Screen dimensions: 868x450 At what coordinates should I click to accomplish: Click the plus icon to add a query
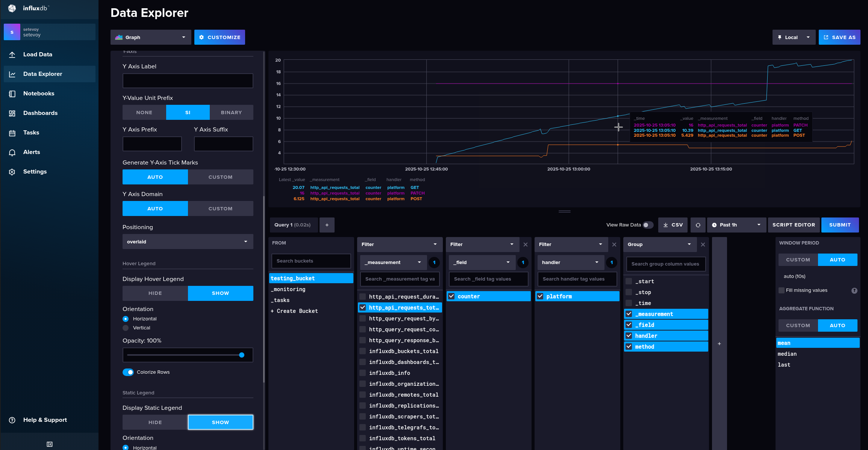coord(327,225)
